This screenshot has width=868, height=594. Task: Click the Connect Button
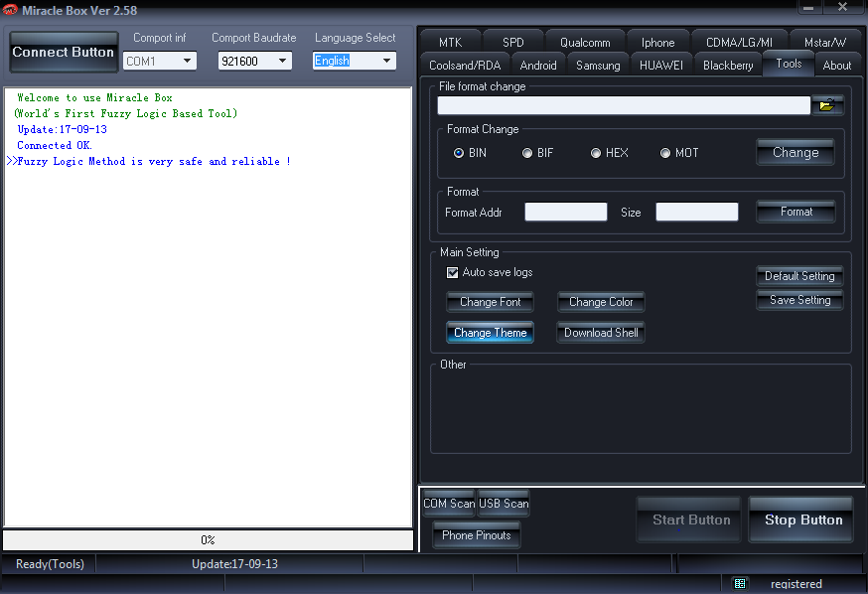tap(64, 52)
